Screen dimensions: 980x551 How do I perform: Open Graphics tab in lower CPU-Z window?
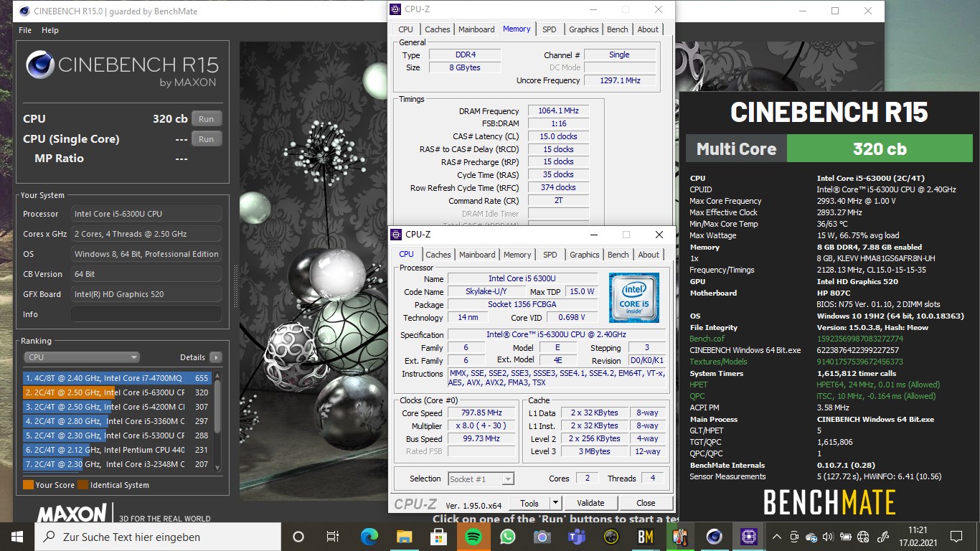point(584,255)
